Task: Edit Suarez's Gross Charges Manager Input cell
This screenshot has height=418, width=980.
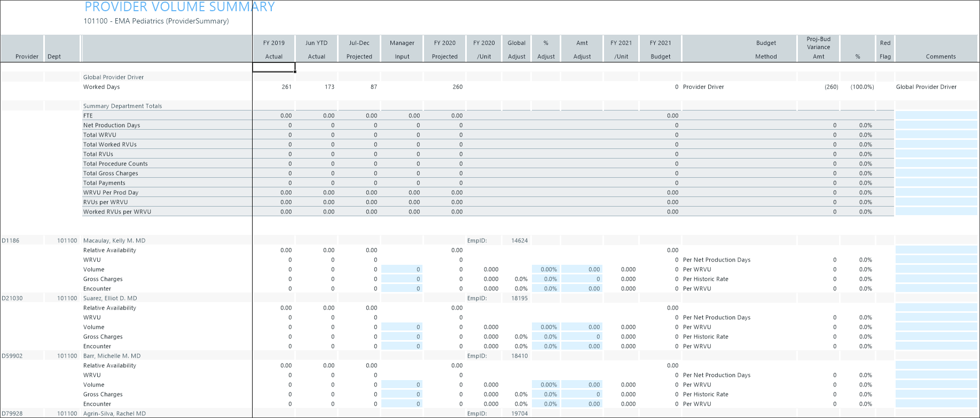Action: pyautogui.click(x=402, y=337)
